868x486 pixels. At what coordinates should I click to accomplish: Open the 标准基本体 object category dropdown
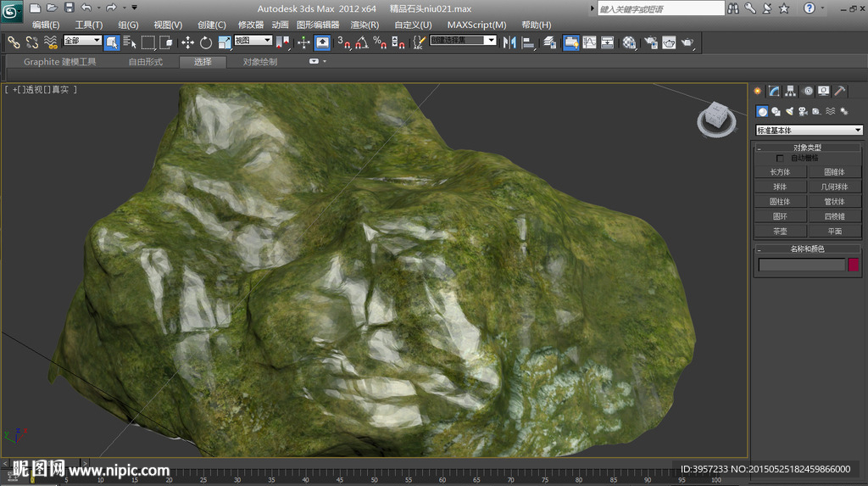809,131
